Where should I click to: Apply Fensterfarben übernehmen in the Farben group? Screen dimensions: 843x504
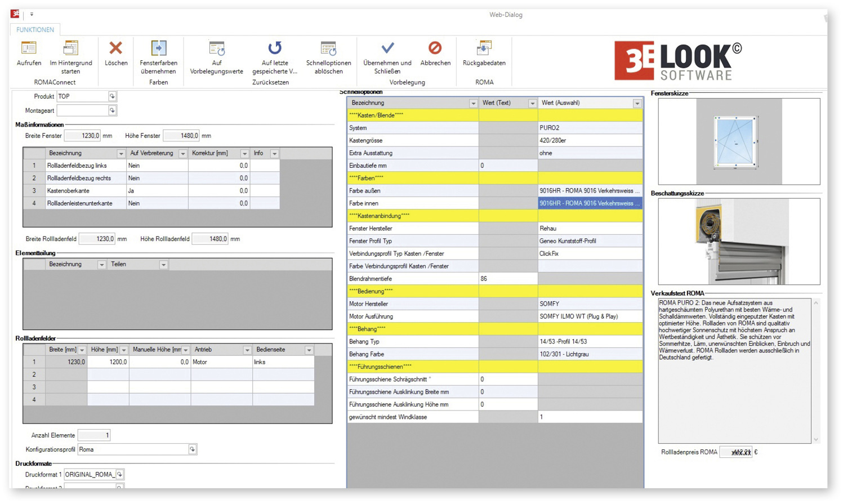tap(158, 50)
